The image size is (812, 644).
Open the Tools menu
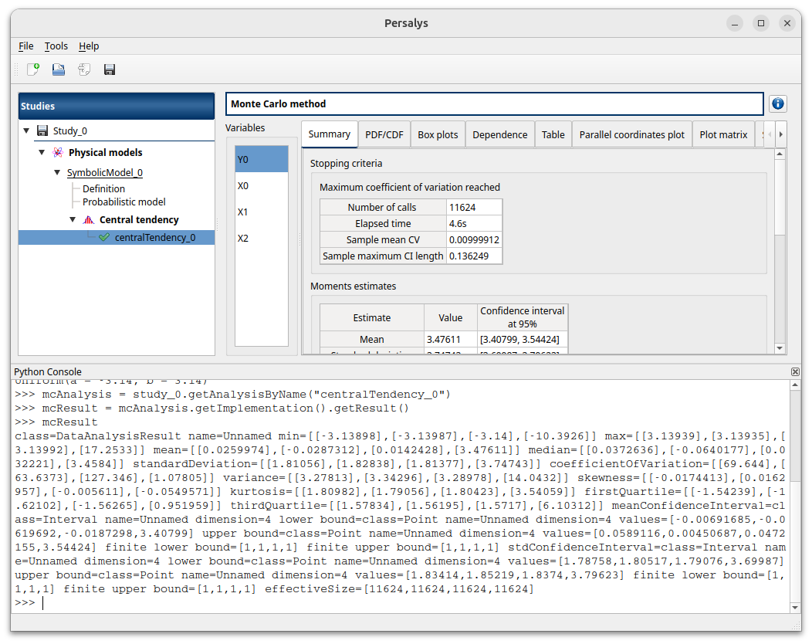point(56,46)
